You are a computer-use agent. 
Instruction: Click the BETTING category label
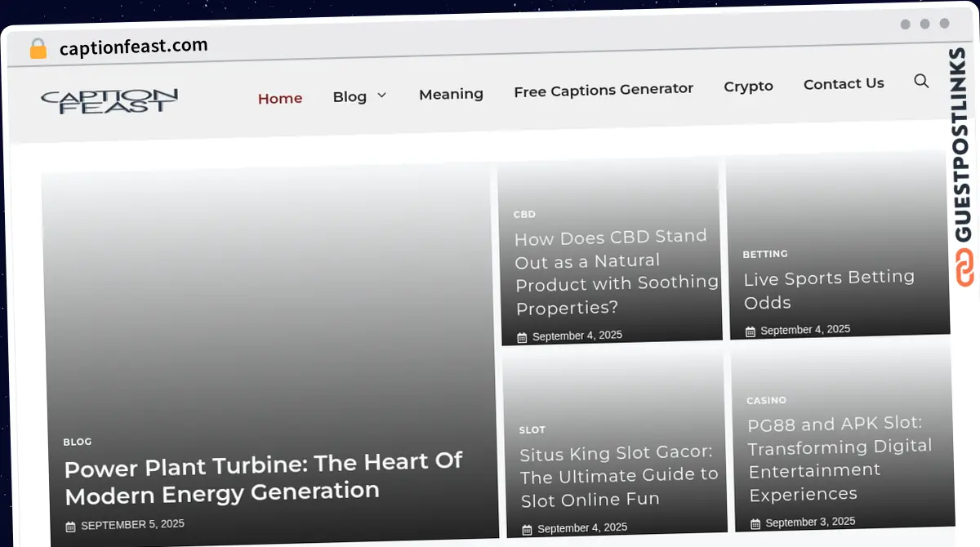click(765, 254)
